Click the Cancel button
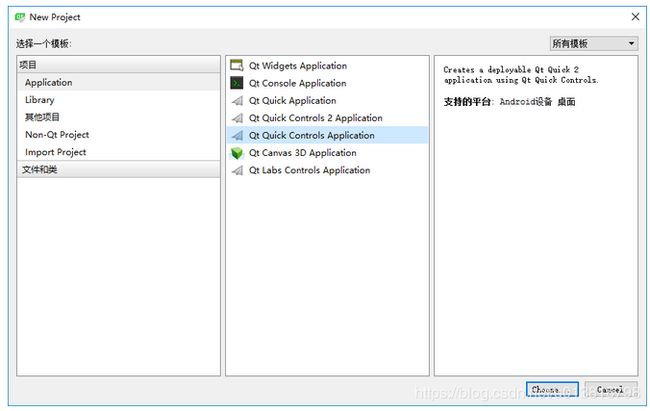Viewport: 650px width, 411px height. click(x=611, y=389)
